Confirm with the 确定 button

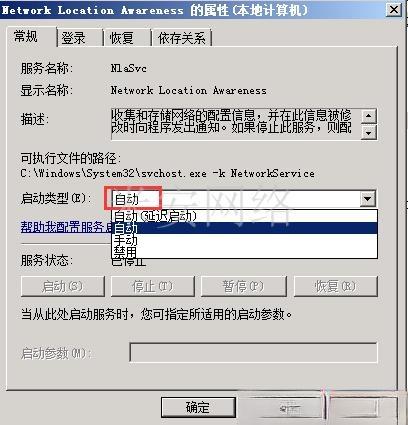[198, 407]
